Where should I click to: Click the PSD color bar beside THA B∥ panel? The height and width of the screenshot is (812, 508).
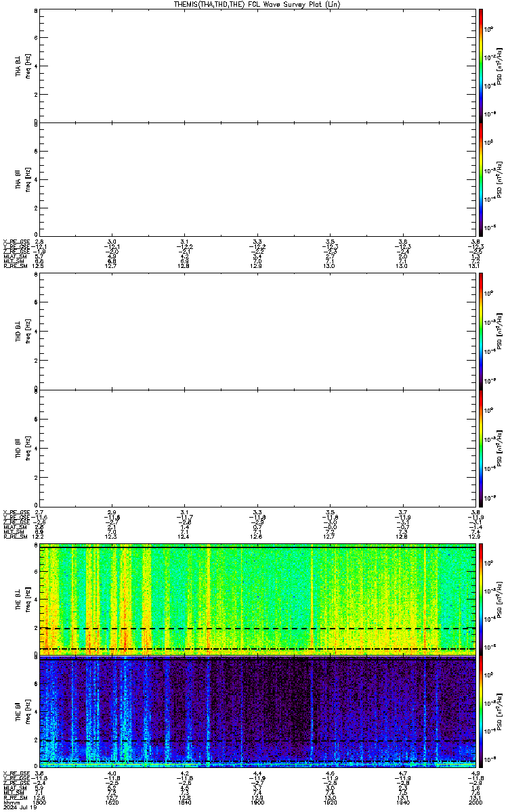[x=481, y=181]
